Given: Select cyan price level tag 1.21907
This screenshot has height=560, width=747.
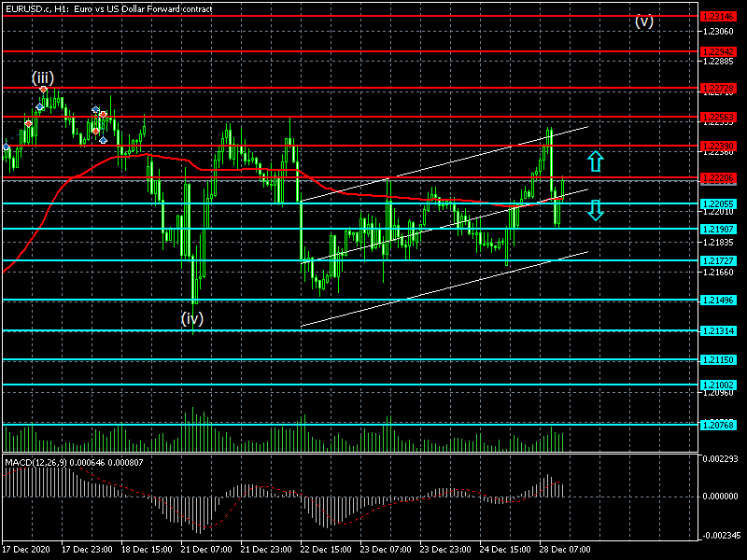Looking at the screenshot, I should [x=718, y=230].
